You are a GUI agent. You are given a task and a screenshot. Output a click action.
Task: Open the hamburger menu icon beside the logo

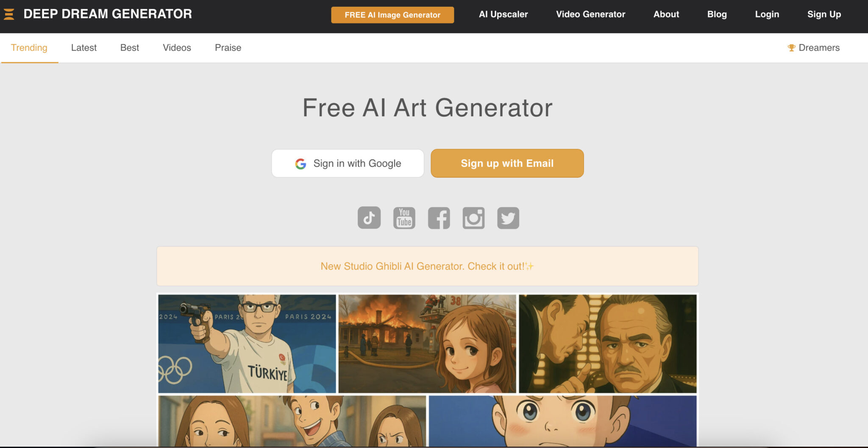coord(9,14)
